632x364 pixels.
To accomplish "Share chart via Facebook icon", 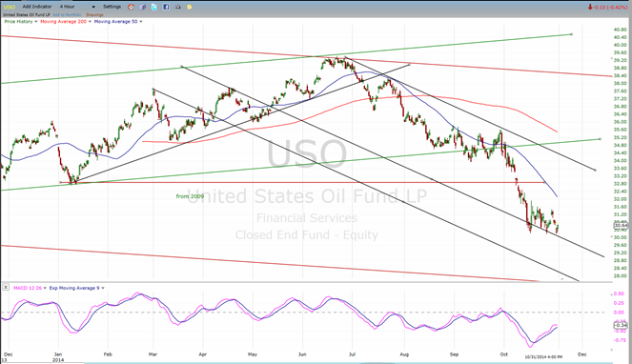I will click(166, 7).
